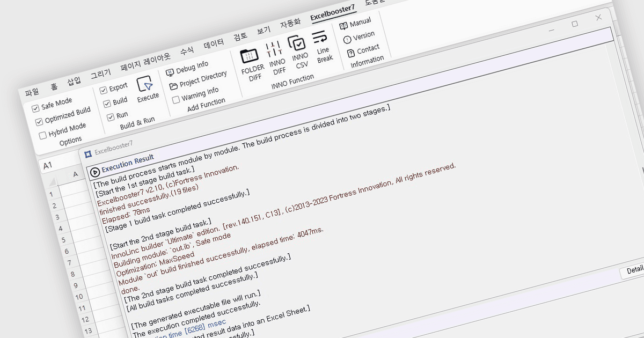Show the Version information
This screenshot has width=644, height=338.
358,37
